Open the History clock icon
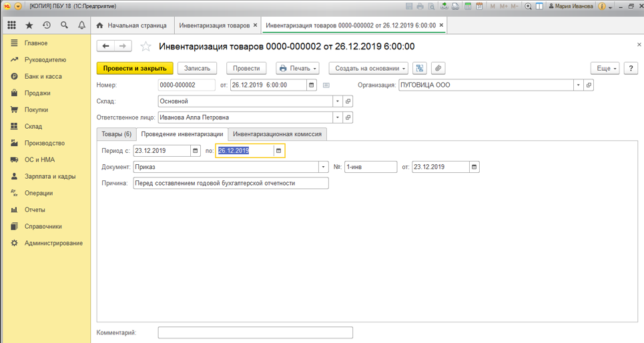This screenshot has width=644, height=343. tap(47, 25)
